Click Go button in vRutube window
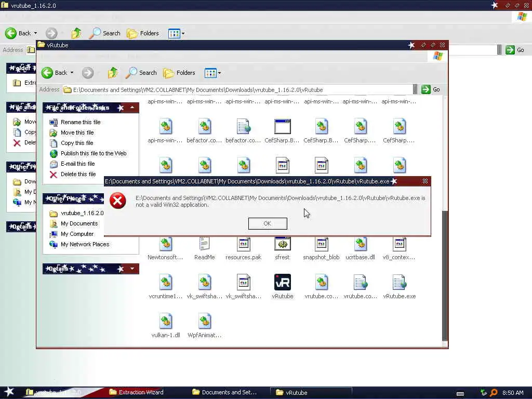The height and width of the screenshot is (399, 532). pos(431,89)
